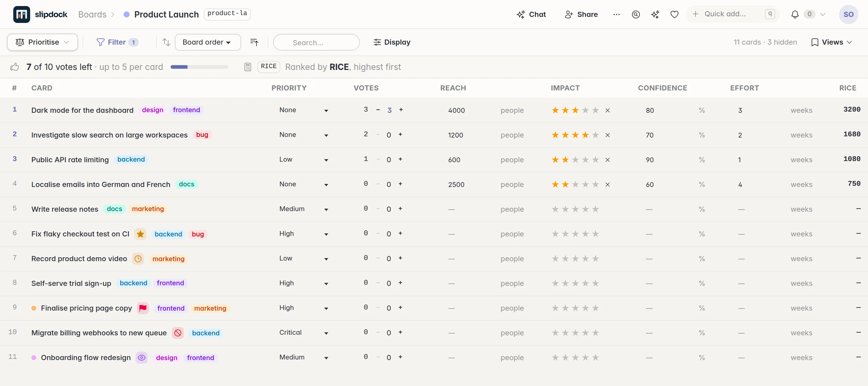Change priority of Public API rate limiting
Viewport: 868px width, 386px height.
coord(303,160)
